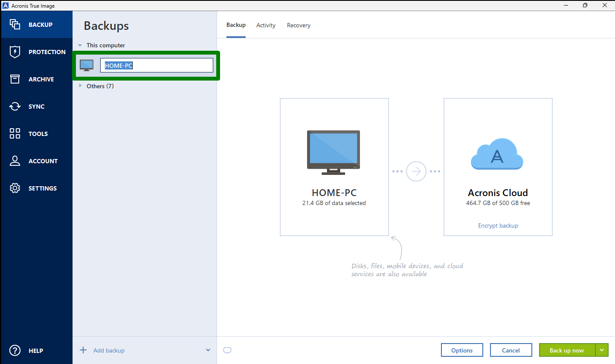Expand the Others (7) backup group
The height and width of the screenshot is (364, 615).
81,86
